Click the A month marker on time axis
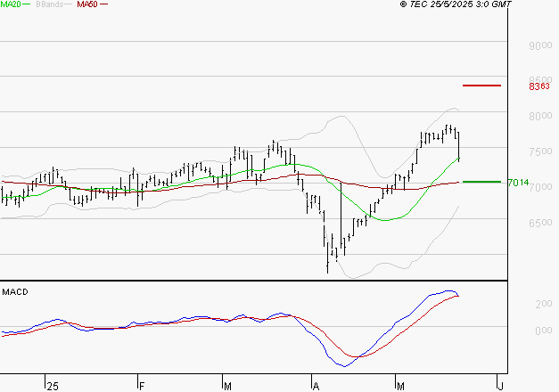The height and width of the screenshot is (392, 559). tap(316, 387)
